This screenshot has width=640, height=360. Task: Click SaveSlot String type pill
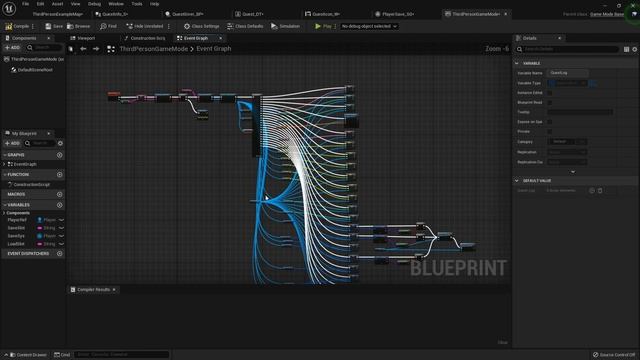click(x=46, y=228)
